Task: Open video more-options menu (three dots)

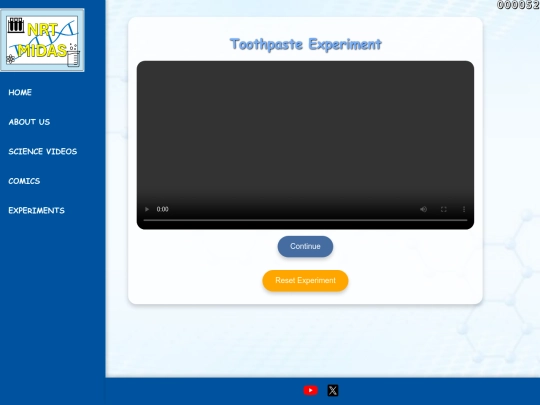Action: click(x=464, y=209)
